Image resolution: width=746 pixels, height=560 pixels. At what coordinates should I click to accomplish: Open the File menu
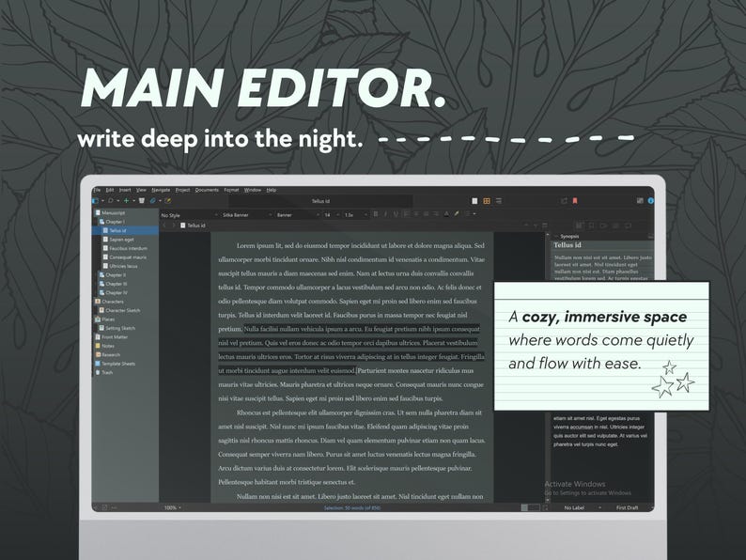pyautogui.click(x=97, y=190)
